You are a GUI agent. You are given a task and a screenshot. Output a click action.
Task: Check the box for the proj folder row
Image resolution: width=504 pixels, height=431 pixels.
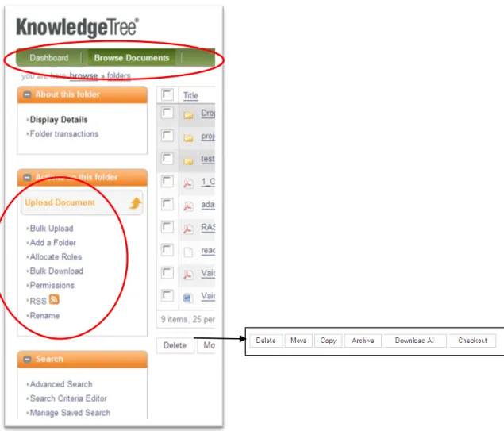[x=167, y=136]
